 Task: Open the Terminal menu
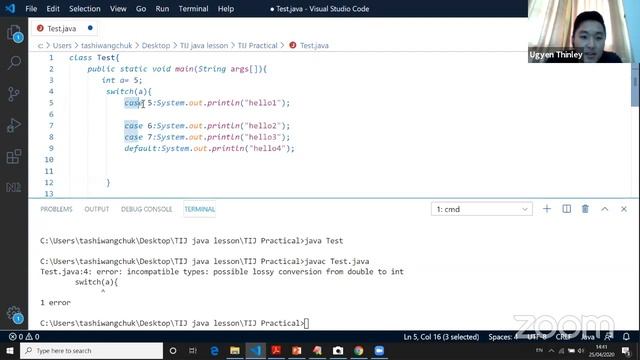pos(193,9)
